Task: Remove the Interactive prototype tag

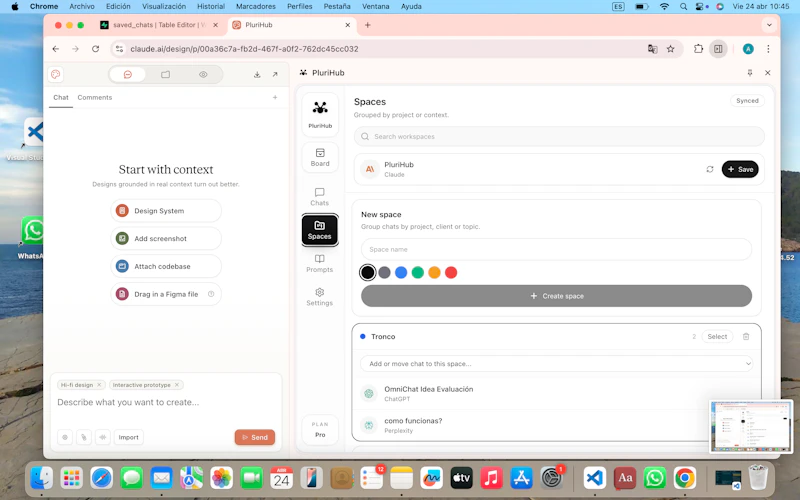Action: (x=177, y=385)
